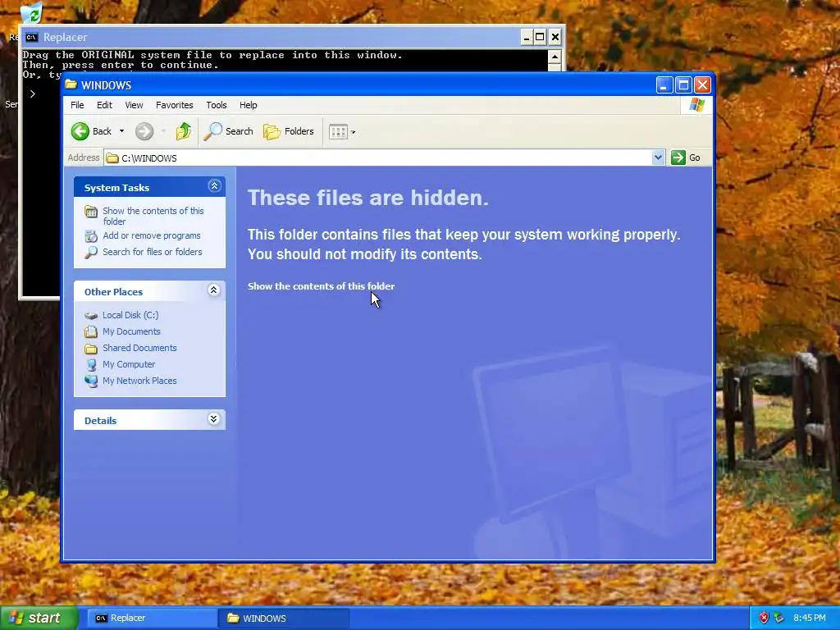Screen dimensions: 840x630
Task: Click Add or remove programs link
Action: 152,235
